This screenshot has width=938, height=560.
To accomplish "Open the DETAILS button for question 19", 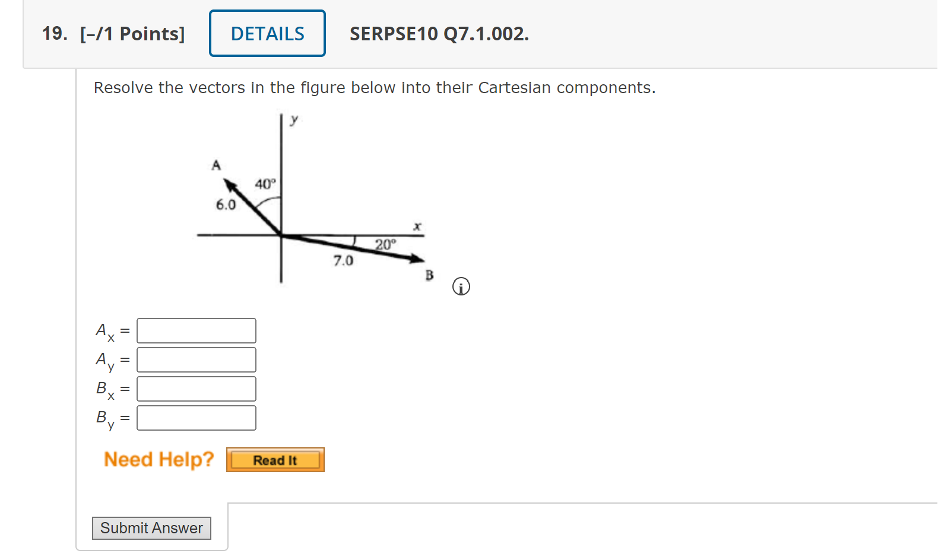I will (267, 33).
